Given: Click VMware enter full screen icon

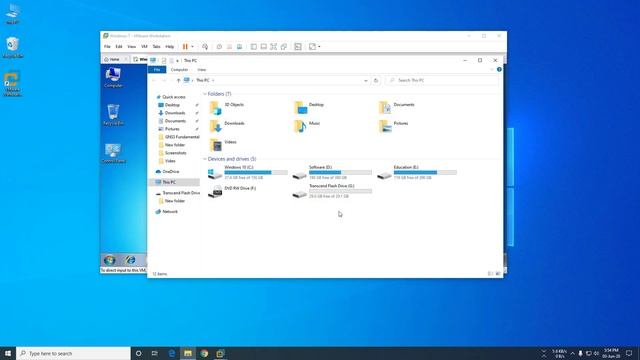Looking at the screenshot, I should tap(273, 47).
